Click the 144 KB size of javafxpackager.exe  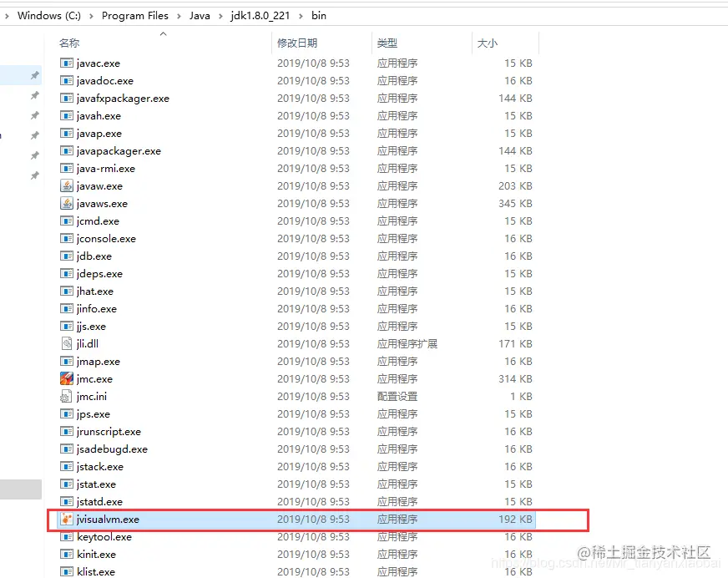pos(515,98)
